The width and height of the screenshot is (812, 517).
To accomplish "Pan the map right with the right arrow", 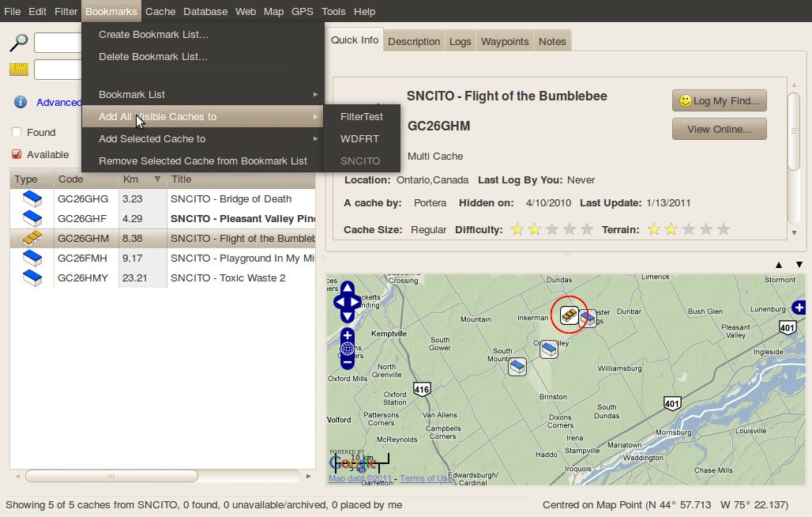I will point(355,301).
